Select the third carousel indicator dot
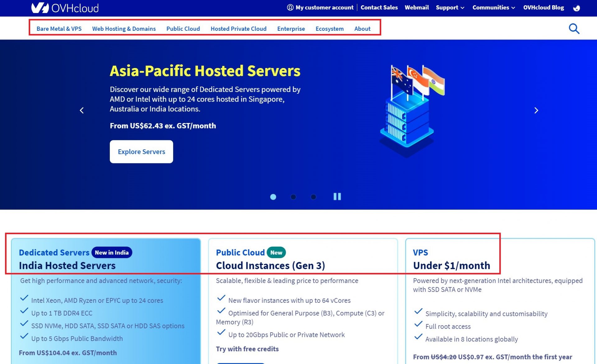Viewport: 597px width, 364px height. (x=313, y=197)
